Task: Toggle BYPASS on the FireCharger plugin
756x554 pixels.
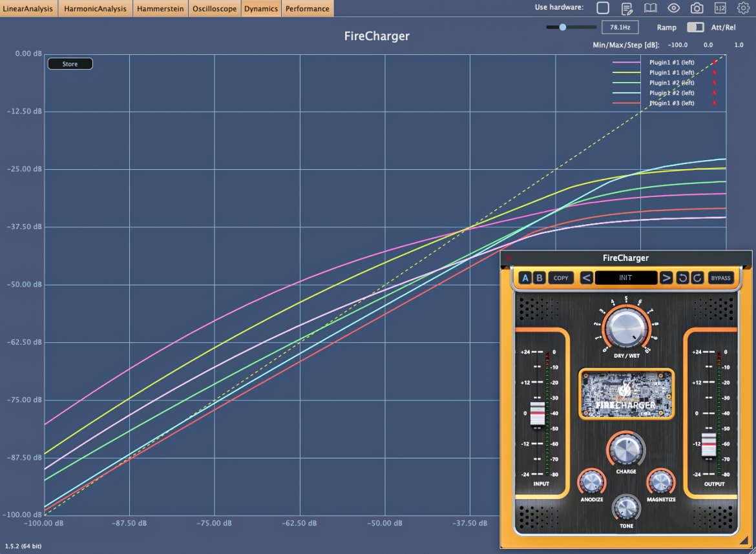Action: [x=721, y=278]
